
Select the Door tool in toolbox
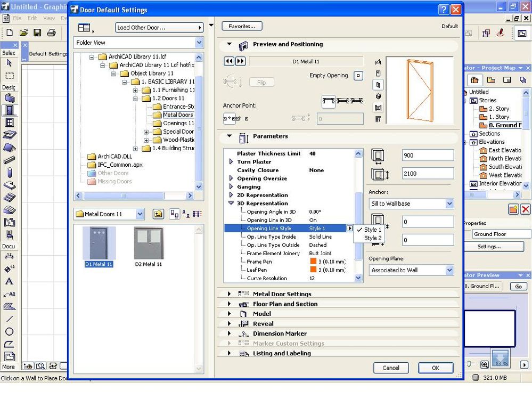click(x=9, y=110)
